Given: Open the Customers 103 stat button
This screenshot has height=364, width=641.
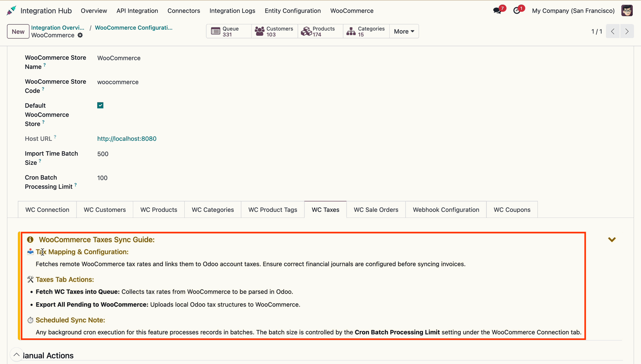Looking at the screenshot, I should click(x=274, y=31).
